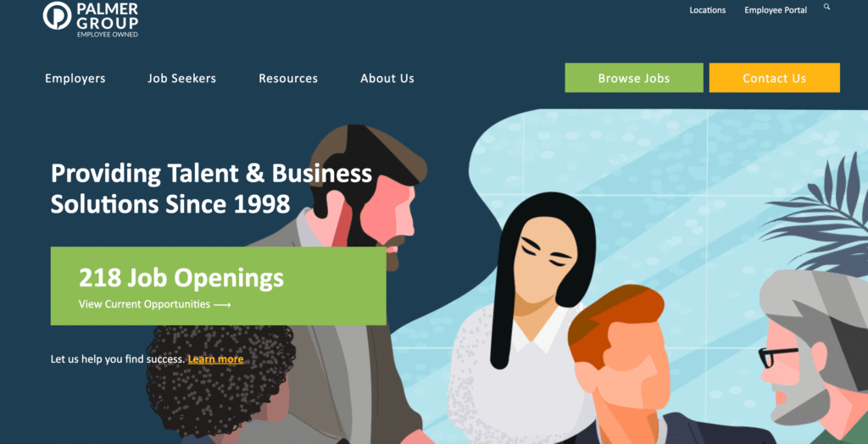Open the search magnifier icon

[x=827, y=7]
